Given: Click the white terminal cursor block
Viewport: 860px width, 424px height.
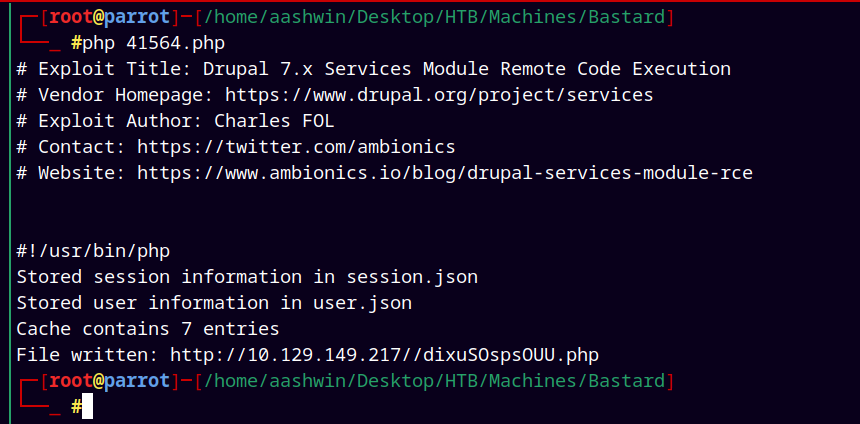Looking at the screenshot, I should [88, 406].
